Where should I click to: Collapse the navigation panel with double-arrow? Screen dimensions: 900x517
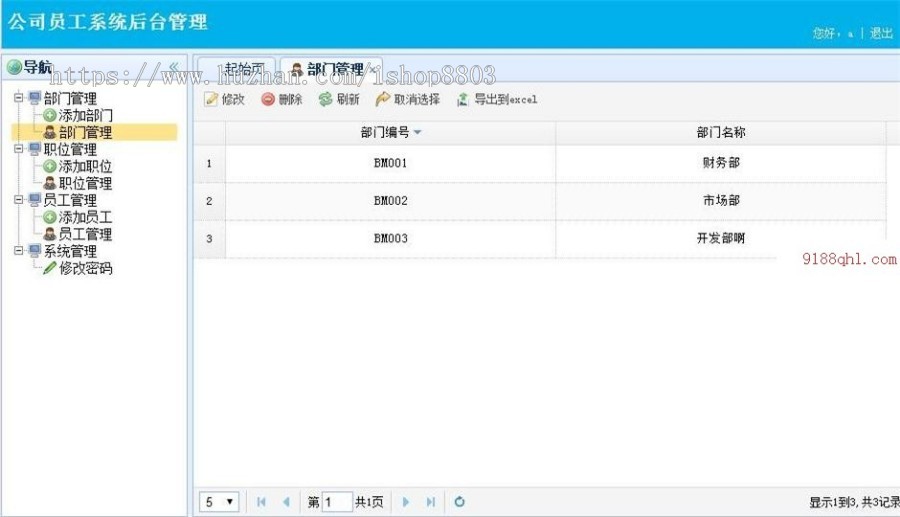click(x=174, y=67)
